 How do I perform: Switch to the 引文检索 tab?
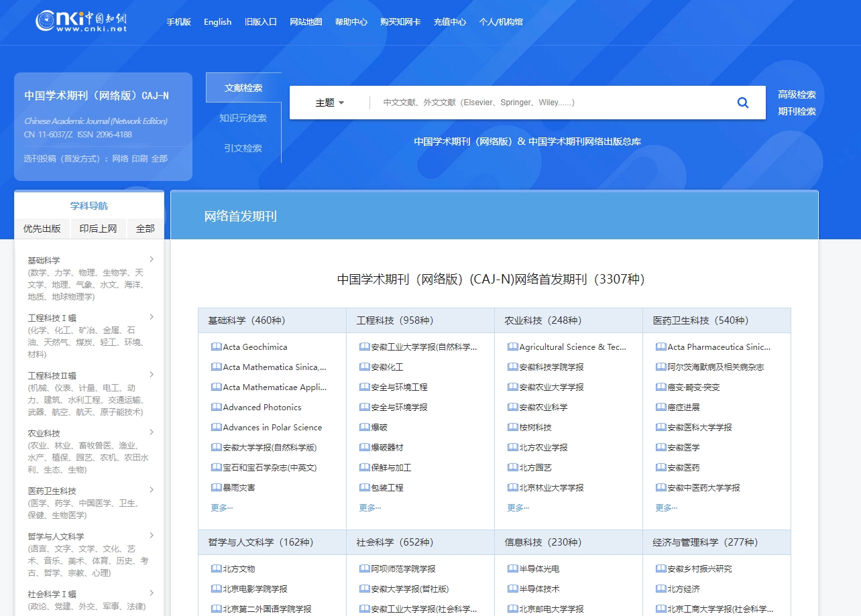coord(243,148)
